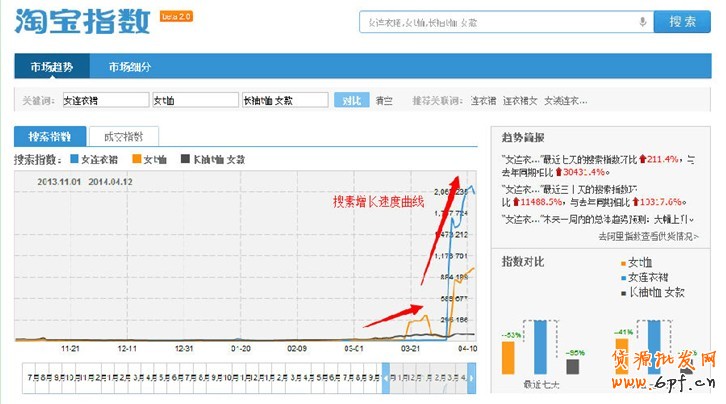
Task: Click recommended keyword 连衣裙女
Action: [x=520, y=100]
